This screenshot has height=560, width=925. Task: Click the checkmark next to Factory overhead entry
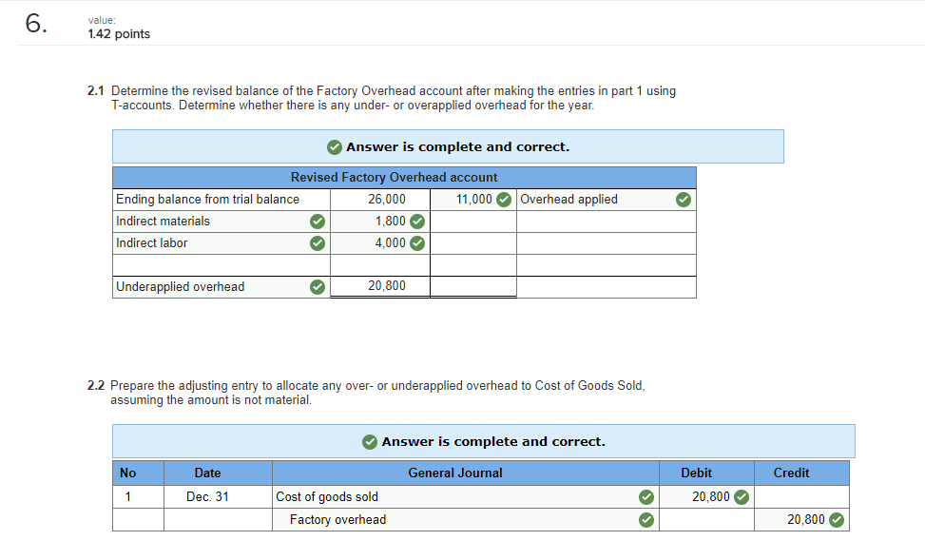pos(646,519)
